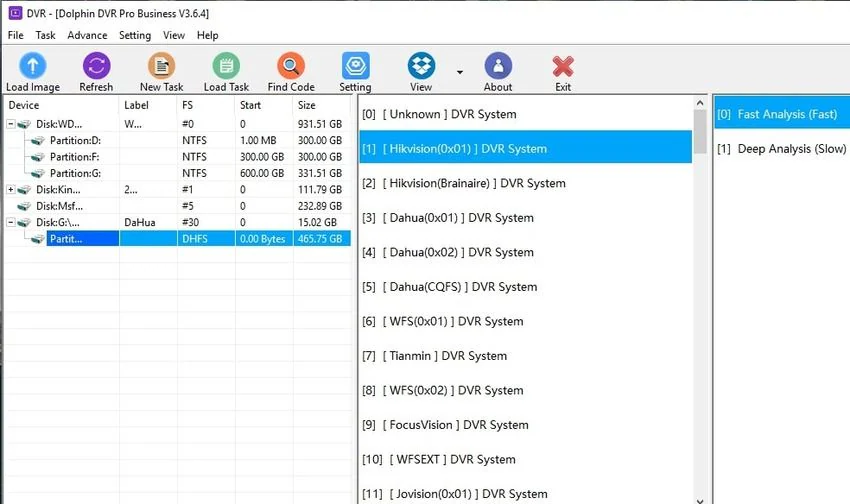This screenshot has width=850, height=504.
Task: Open the Task menu
Action: point(46,35)
